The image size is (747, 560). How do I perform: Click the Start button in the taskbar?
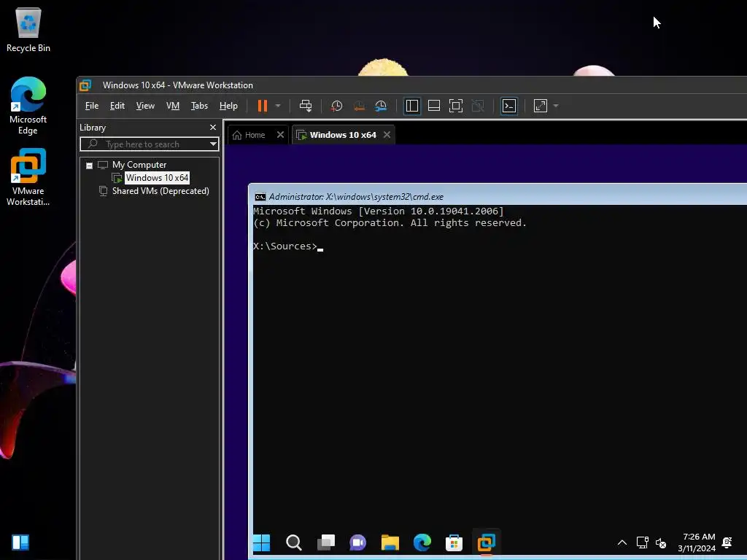262,542
